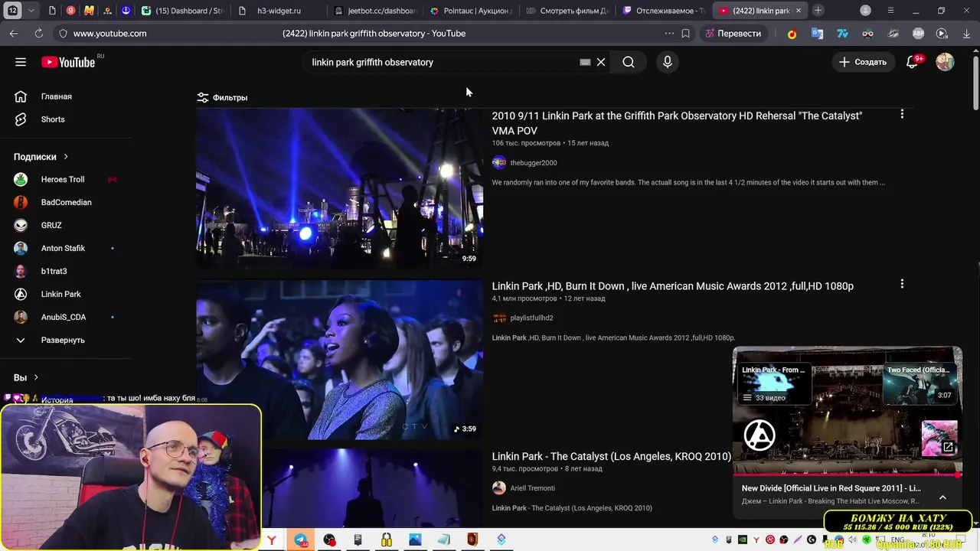This screenshot has width=980, height=551.
Task: Switch to the Pointauc tab
Action: pos(470,11)
